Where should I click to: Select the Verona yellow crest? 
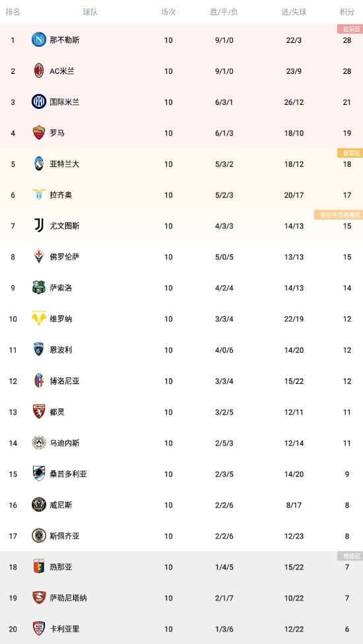pyautogui.click(x=39, y=319)
